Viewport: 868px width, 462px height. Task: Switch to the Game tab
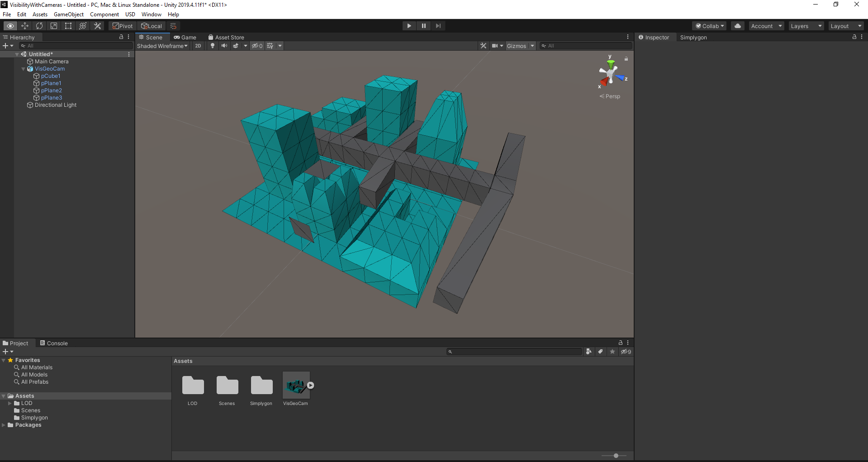(185, 37)
